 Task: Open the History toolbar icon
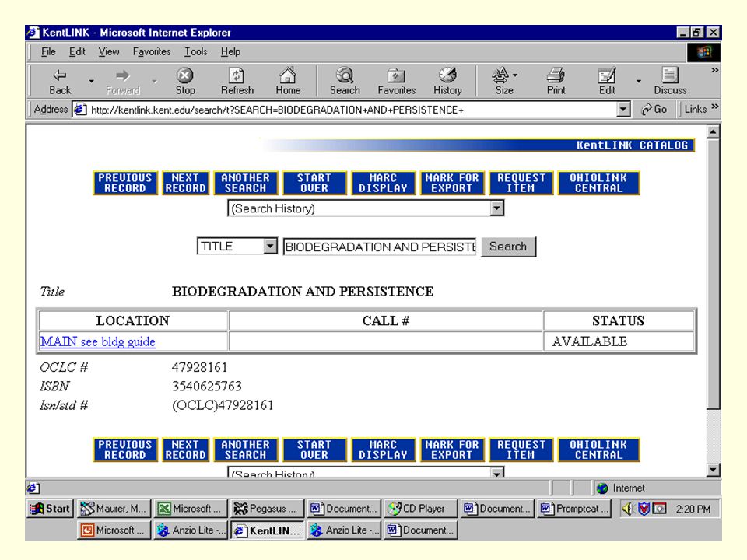tap(447, 75)
